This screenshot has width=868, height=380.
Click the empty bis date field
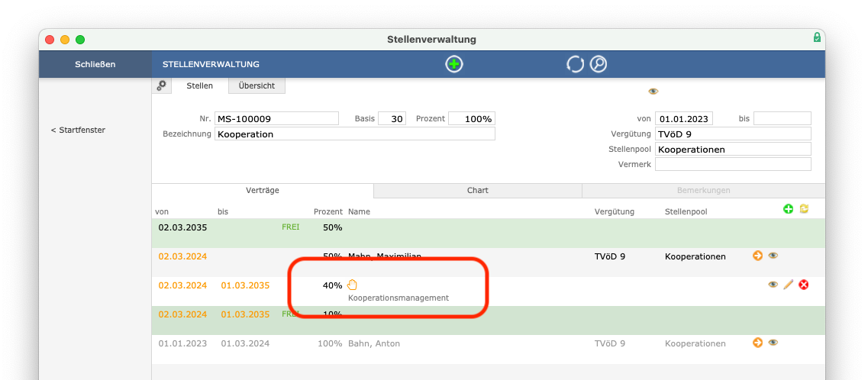coord(782,118)
